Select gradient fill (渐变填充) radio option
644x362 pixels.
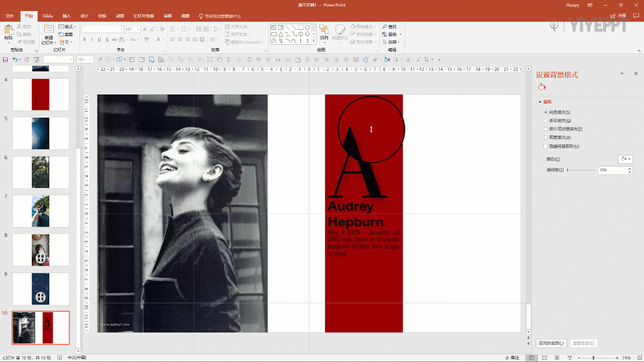pyautogui.click(x=546, y=121)
